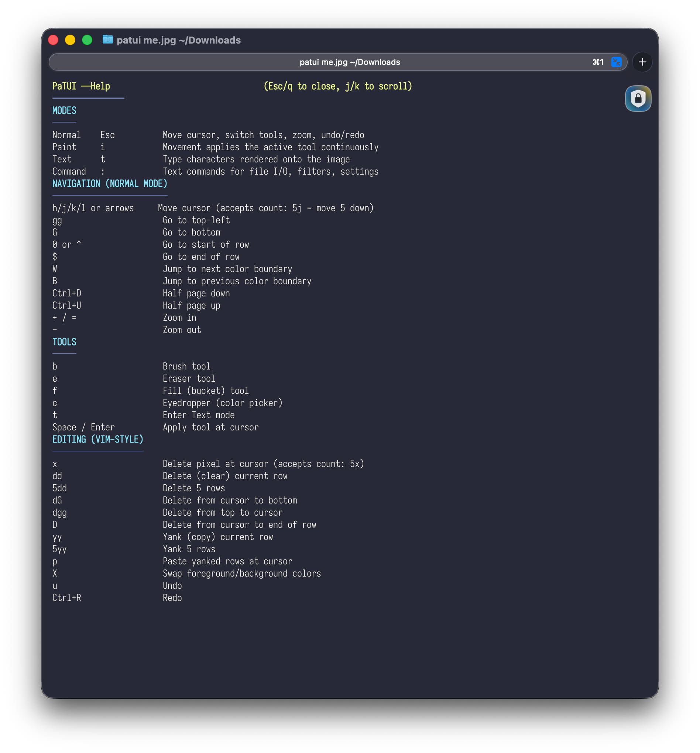Image resolution: width=700 pixels, height=753 pixels.
Task: Click the 'Undo' description
Action: coord(172,586)
